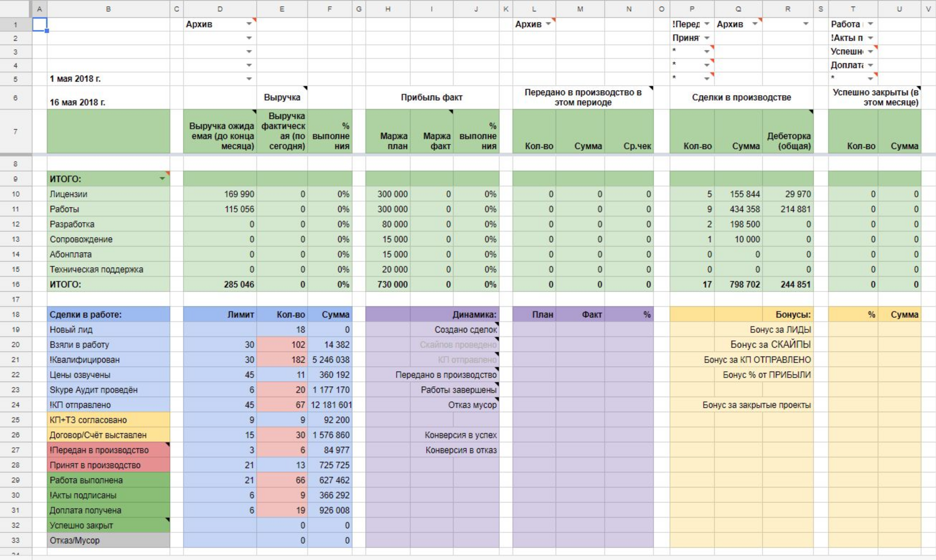
Task: Select the Конверсия в успех cell
Action: pos(432,435)
